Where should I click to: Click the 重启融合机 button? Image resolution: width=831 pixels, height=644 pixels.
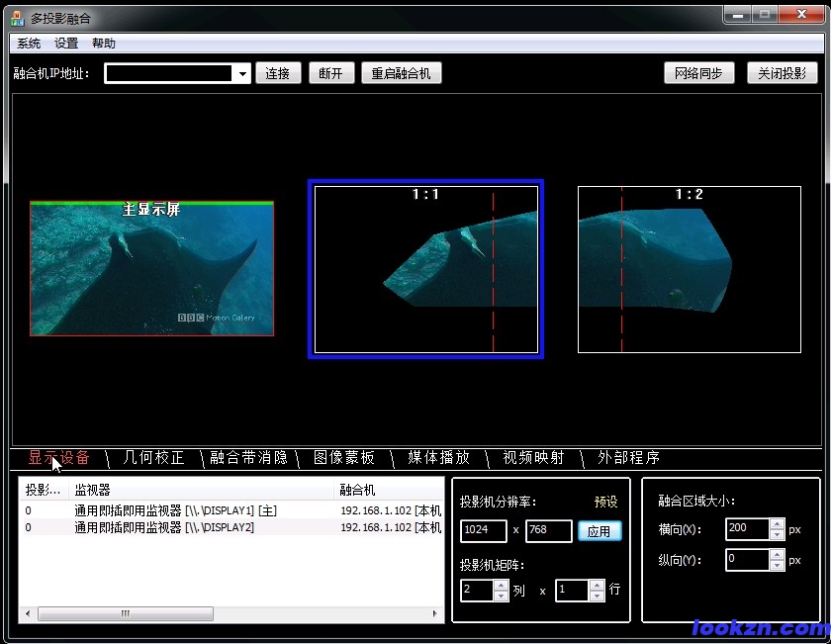point(401,73)
